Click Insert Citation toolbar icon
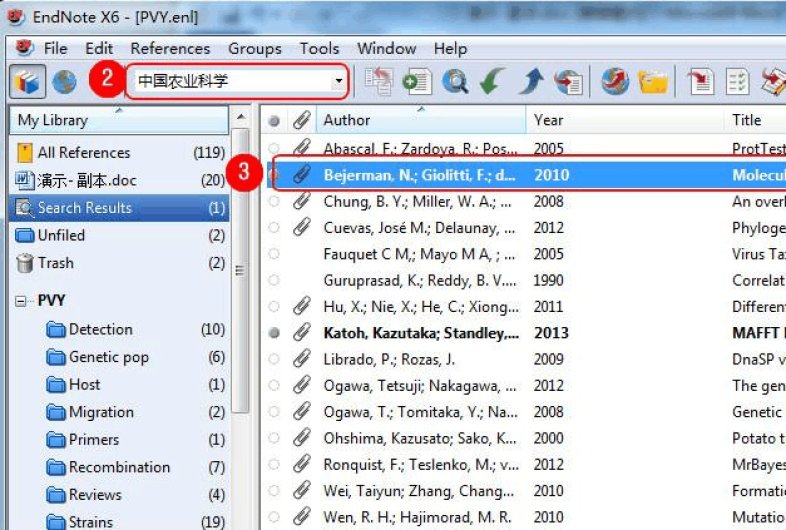Viewport: 786px width, 530px height. [700, 81]
